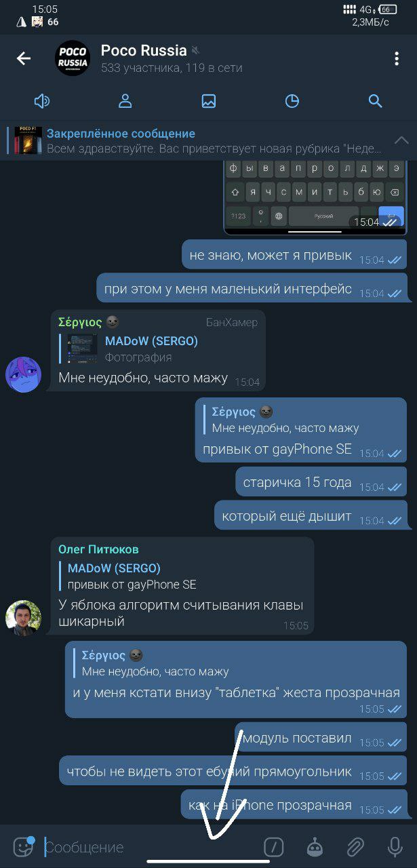Viewport: 417px width, 868px height.
Task: Search messages with the magnifier icon
Action: click(376, 101)
